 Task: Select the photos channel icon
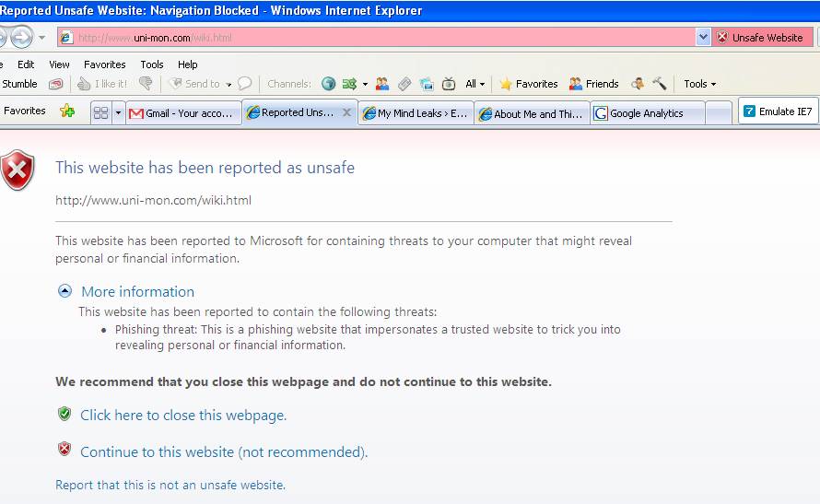tap(427, 84)
